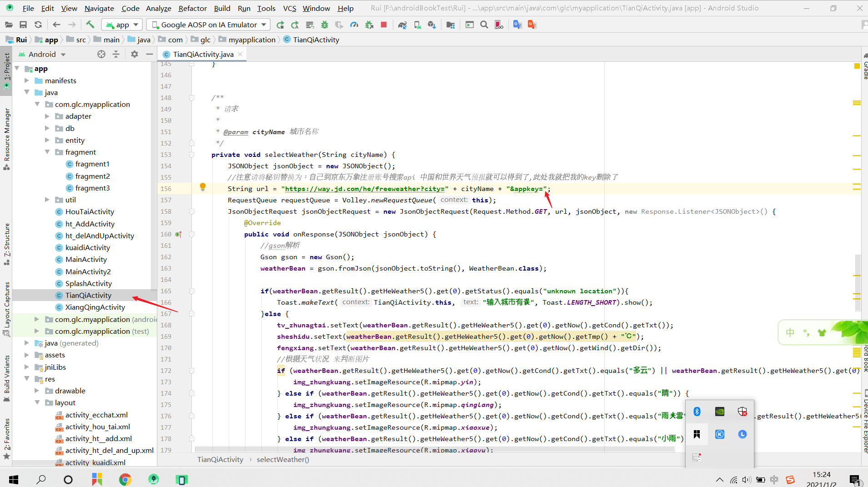The height and width of the screenshot is (487, 868).
Task: Collapse the res folder
Action: 27,379
